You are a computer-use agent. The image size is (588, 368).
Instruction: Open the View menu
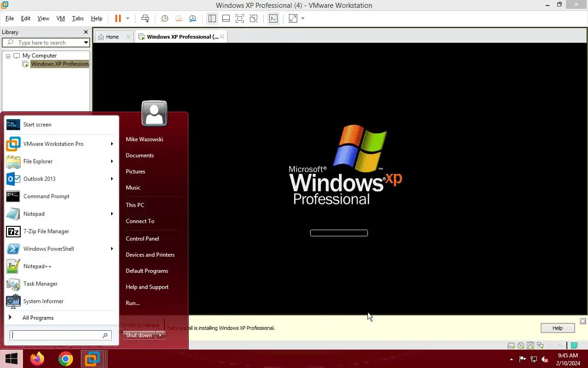pyautogui.click(x=43, y=18)
